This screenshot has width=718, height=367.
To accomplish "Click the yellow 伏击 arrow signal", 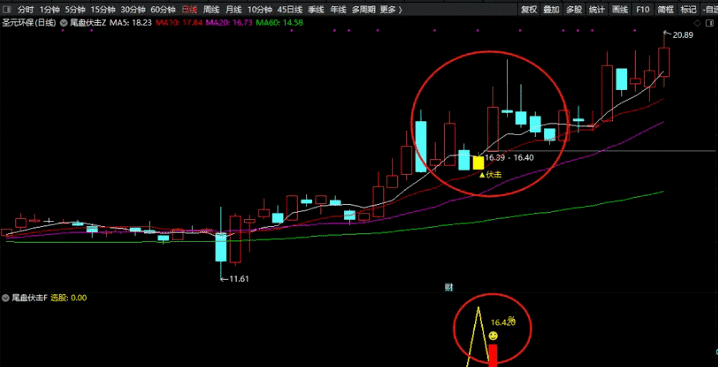I will coord(490,174).
